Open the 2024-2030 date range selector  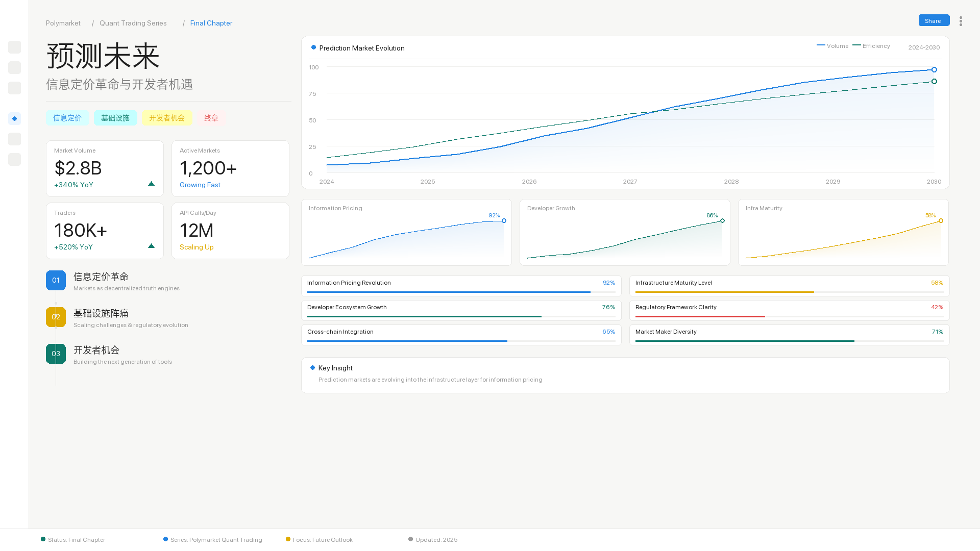pyautogui.click(x=924, y=47)
